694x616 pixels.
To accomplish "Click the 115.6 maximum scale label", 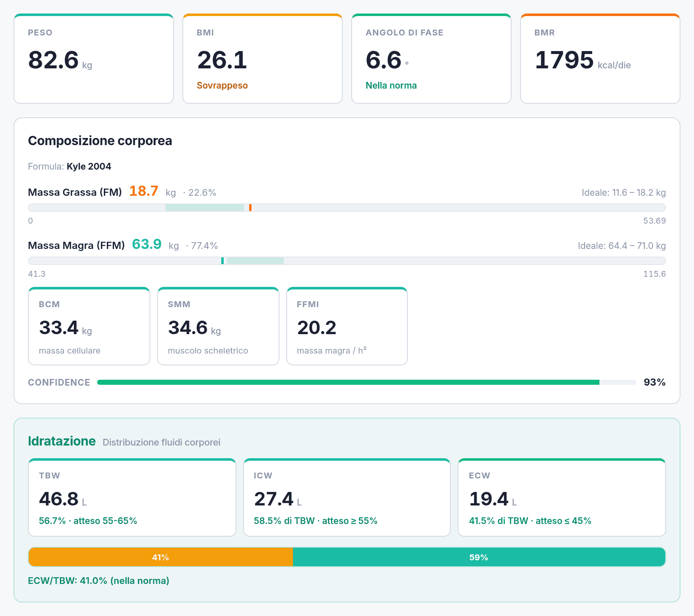I will (654, 274).
